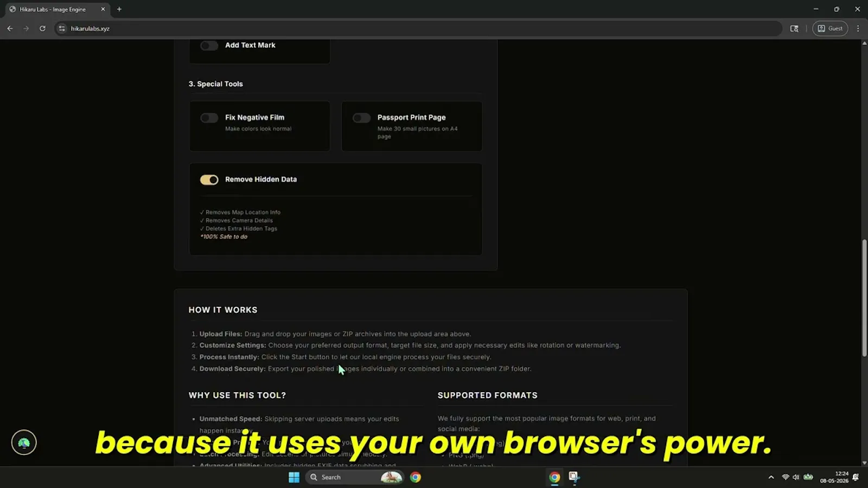Open the clock showing 12:24
This screenshot has width=868, height=488.
tap(834, 477)
